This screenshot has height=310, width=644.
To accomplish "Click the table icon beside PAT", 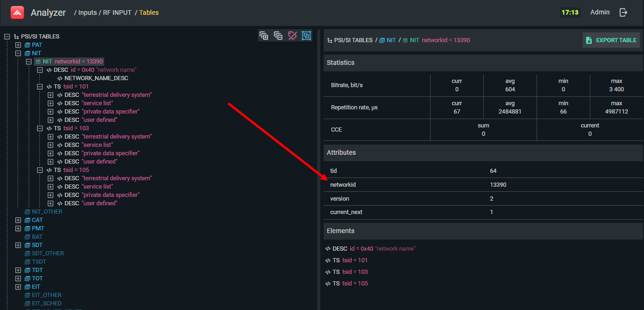I will click(x=27, y=45).
